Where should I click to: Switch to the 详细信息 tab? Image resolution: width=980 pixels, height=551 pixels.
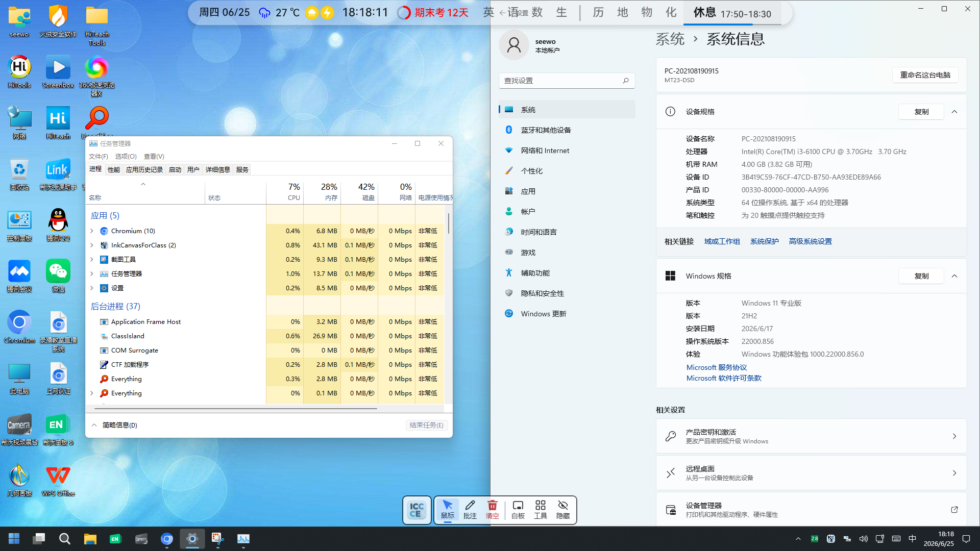[218, 169]
